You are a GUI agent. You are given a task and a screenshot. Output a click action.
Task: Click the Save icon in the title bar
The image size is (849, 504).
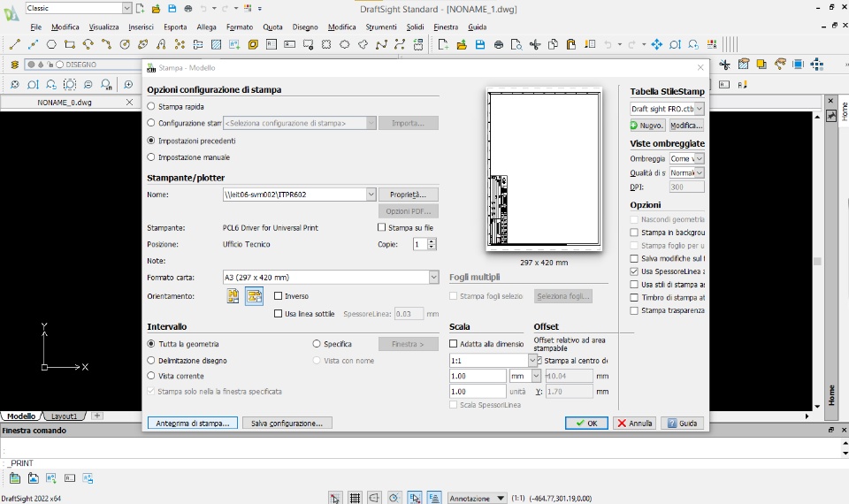coord(172,8)
